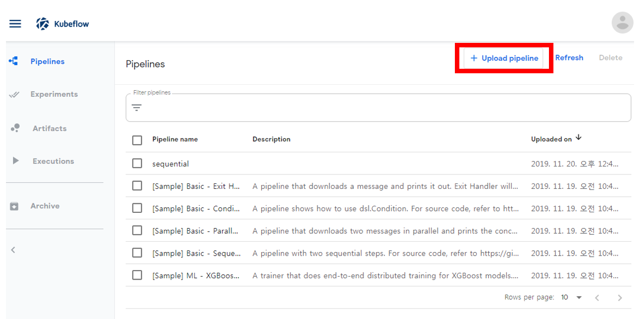This screenshot has width=644, height=319.
Task: Click the Executions play icon
Action: pos(15,161)
